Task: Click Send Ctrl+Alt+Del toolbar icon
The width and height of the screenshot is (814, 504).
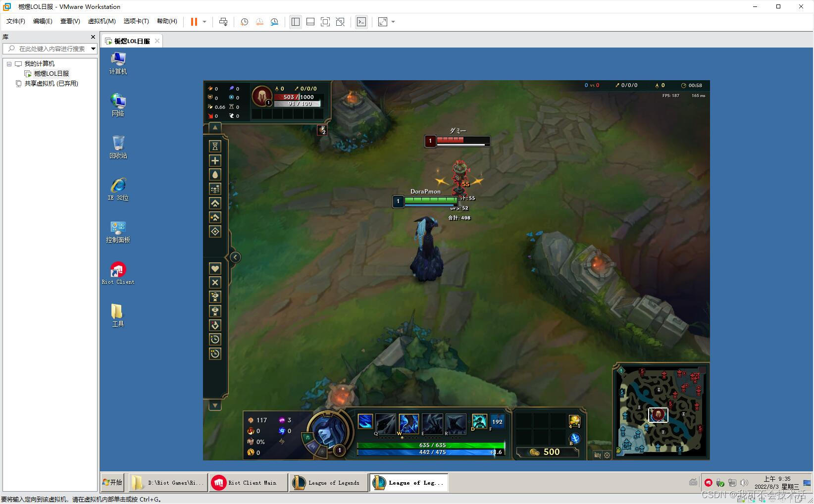Action: (x=223, y=22)
